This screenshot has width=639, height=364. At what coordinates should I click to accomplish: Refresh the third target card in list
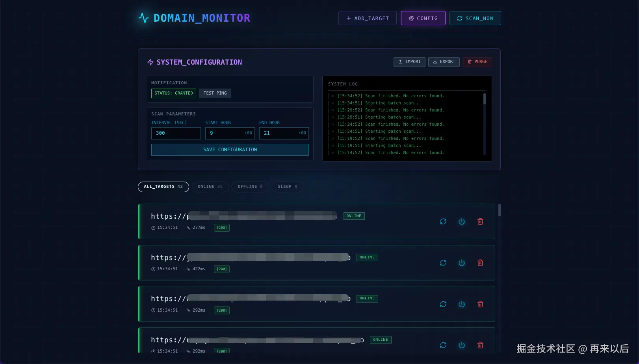443,304
